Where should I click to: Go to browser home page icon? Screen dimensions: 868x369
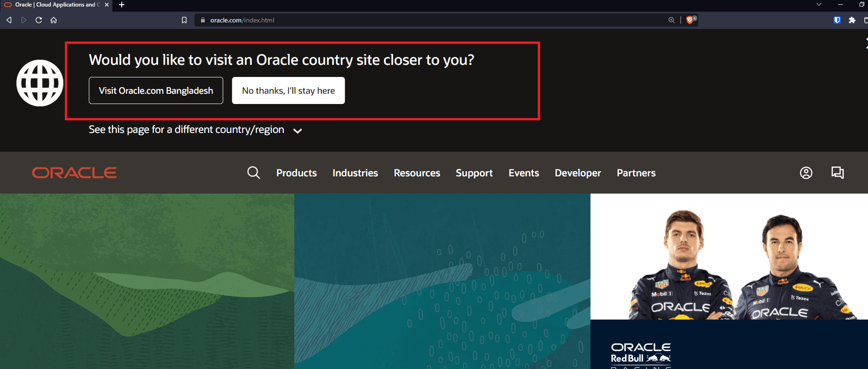click(54, 20)
